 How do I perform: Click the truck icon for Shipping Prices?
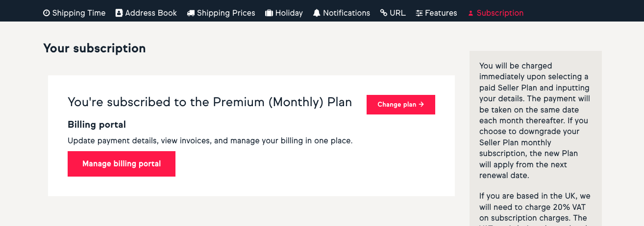tap(191, 13)
